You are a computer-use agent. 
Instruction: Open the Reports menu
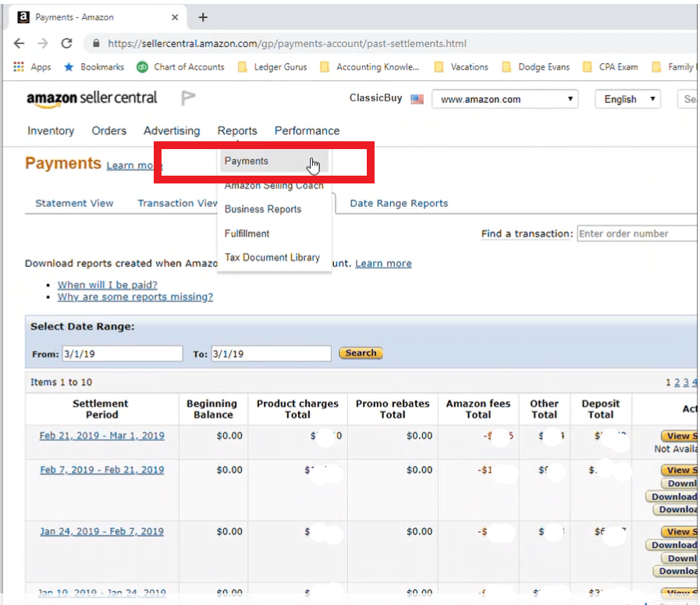click(x=237, y=131)
